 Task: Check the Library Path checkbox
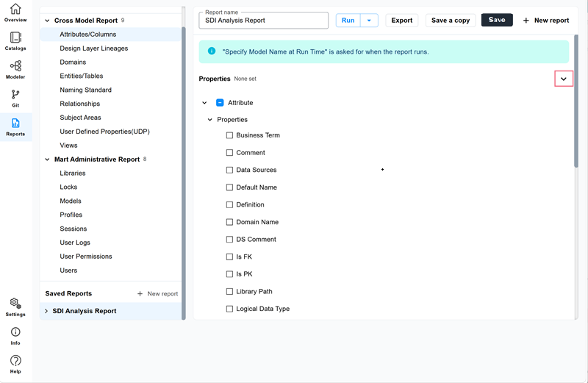coord(229,291)
